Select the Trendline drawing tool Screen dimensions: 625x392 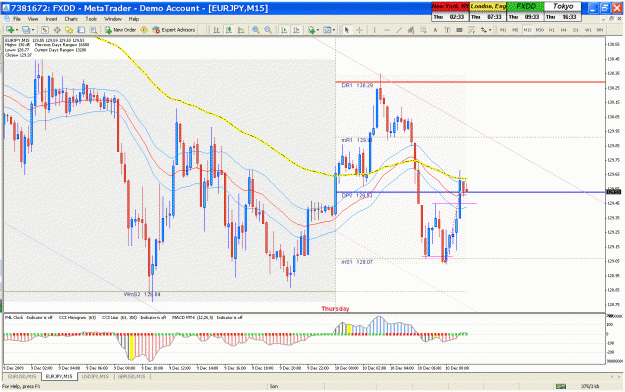[399, 30]
